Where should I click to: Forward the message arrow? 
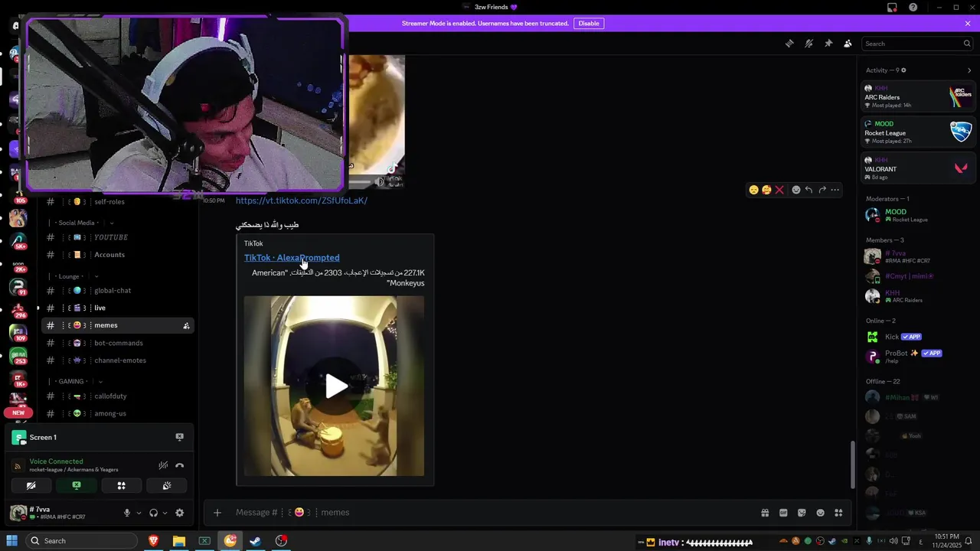(x=822, y=190)
